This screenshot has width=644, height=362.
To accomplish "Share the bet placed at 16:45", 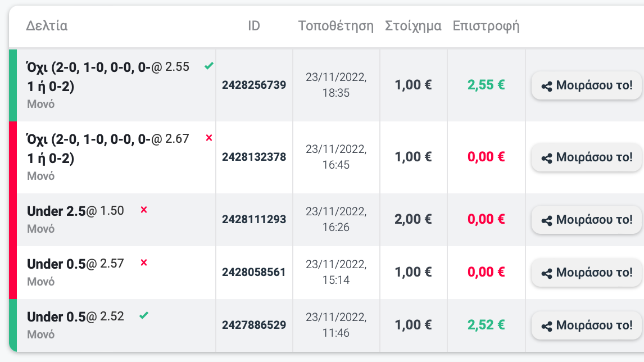I will click(587, 157).
